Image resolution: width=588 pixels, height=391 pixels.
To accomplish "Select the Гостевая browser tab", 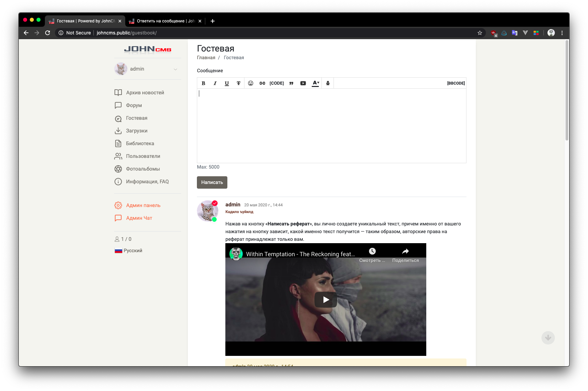I will pos(85,21).
